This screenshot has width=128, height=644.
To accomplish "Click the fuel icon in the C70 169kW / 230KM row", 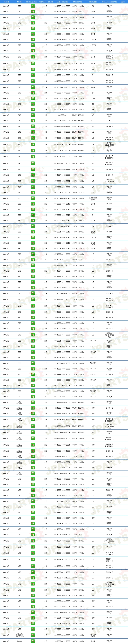I will (33, 110).
